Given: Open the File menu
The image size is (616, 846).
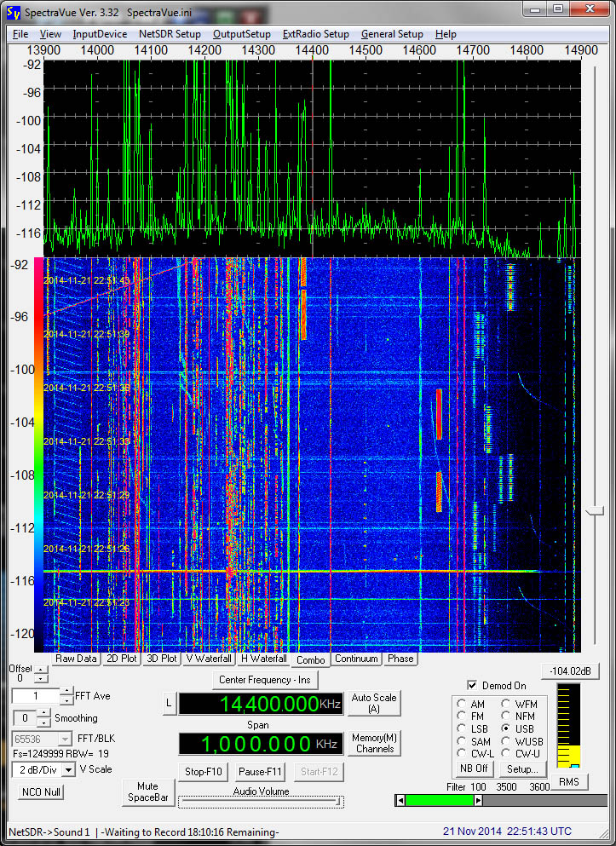Looking at the screenshot, I should (20, 34).
